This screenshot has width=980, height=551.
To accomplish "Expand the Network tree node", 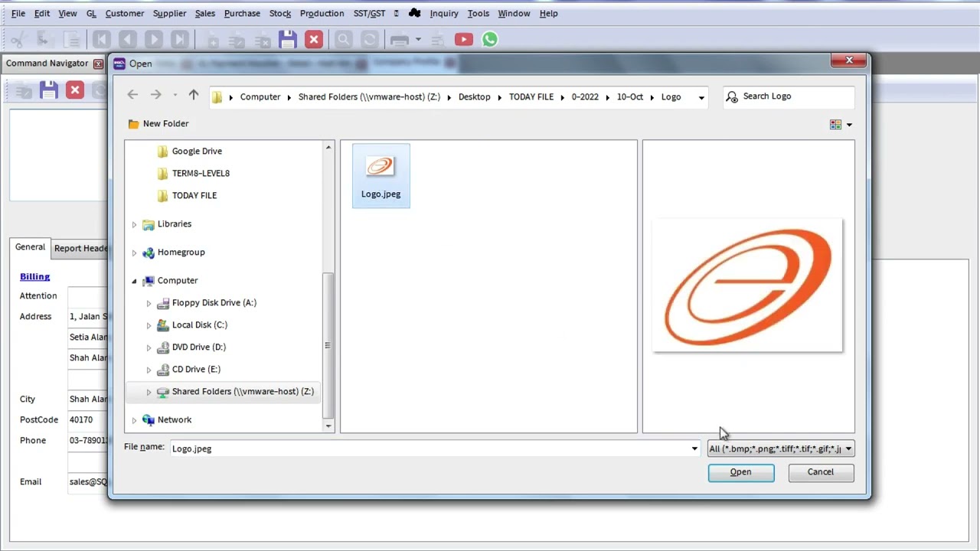I will (x=134, y=420).
